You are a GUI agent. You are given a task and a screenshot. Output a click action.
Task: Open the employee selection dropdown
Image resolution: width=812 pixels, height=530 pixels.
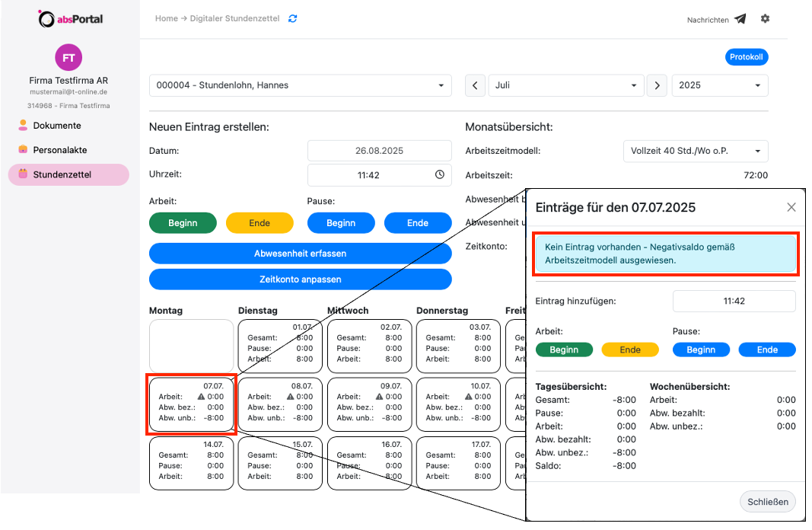point(300,85)
